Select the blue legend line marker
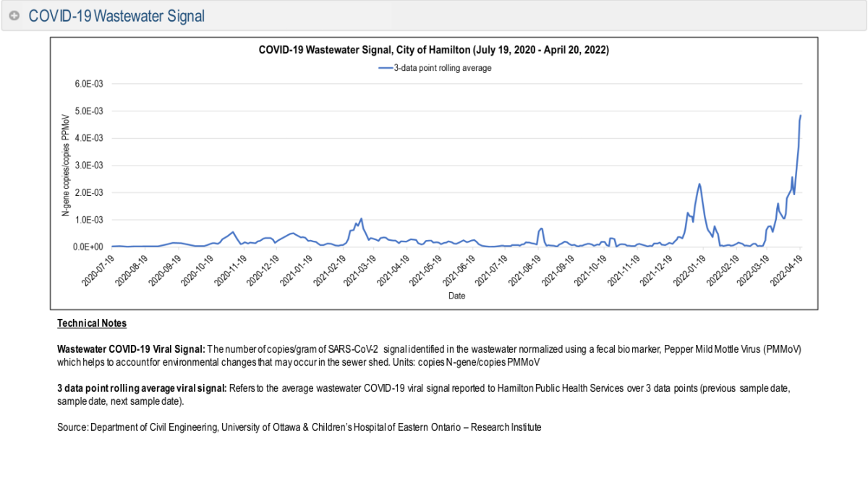 click(x=384, y=68)
